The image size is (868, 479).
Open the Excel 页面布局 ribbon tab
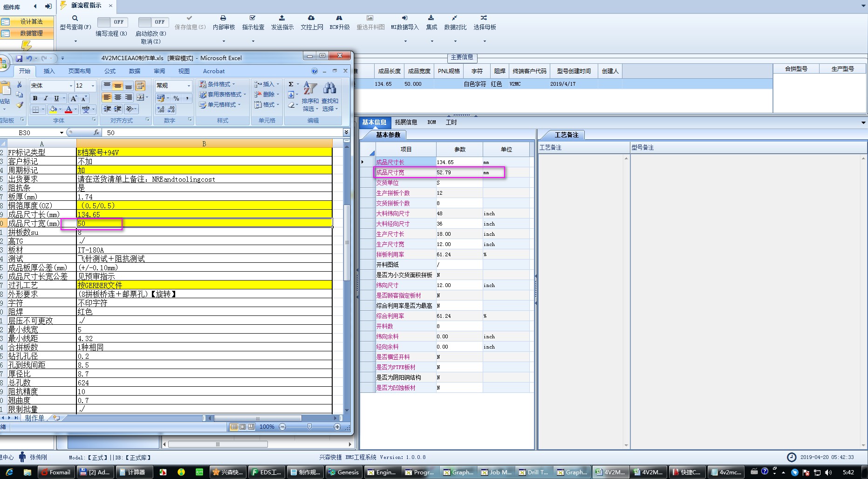click(79, 71)
